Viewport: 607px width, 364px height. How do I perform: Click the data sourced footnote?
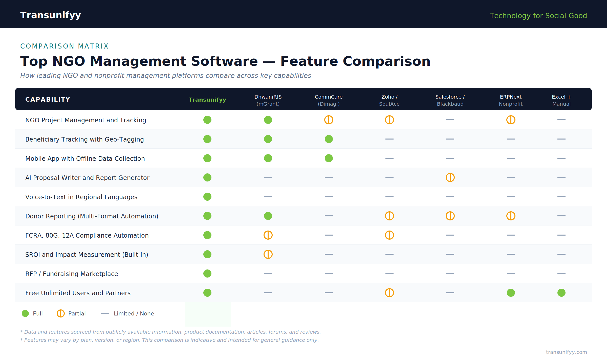pos(170,332)
